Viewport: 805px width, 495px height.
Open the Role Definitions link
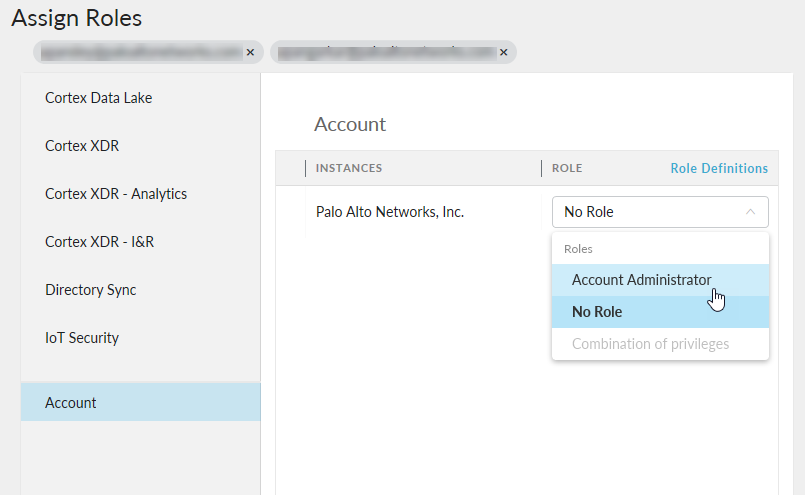(718, 168)
